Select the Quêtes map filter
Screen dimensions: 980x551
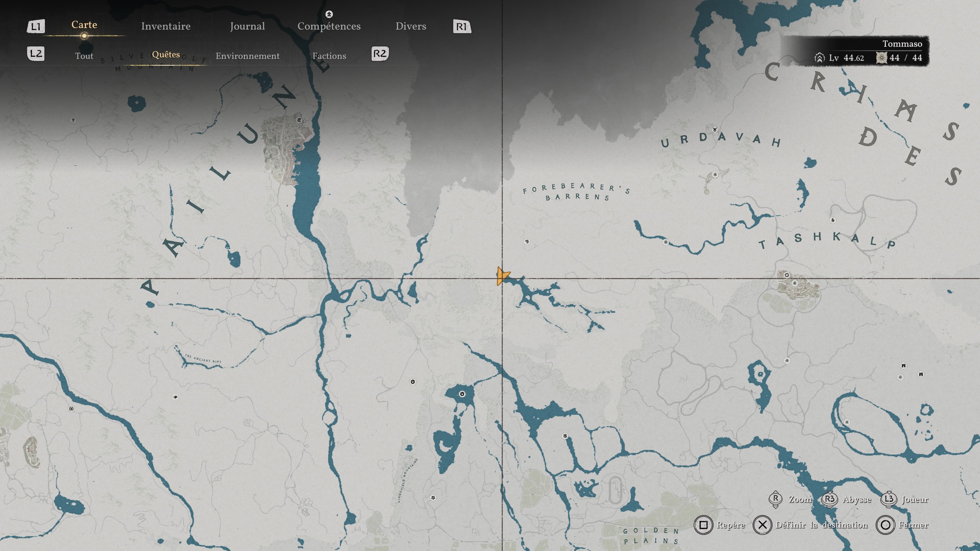click(166, 54)
